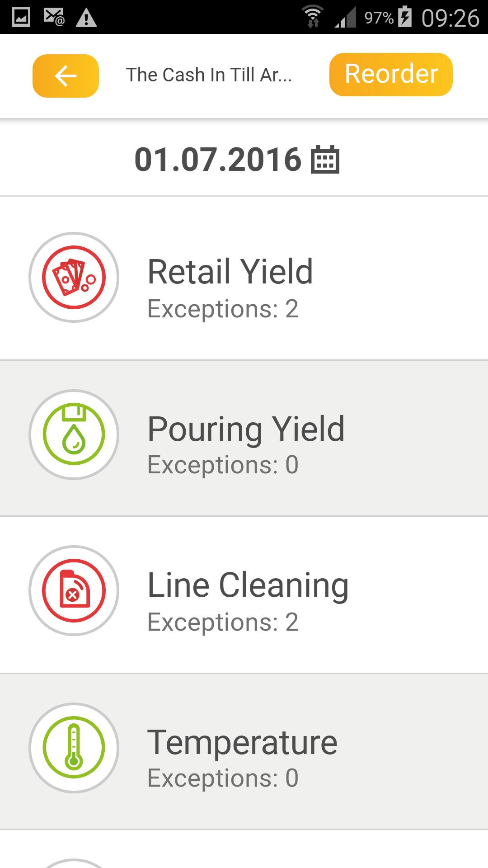Screen dimensions: 488x868
Task: Tap the 01.07.2016 date text
Action: tap(218, 160)
